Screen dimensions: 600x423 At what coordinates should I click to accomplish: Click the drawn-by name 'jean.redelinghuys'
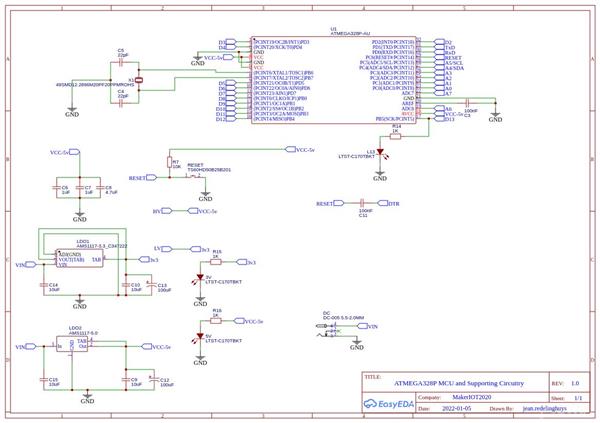coord(545,408)
